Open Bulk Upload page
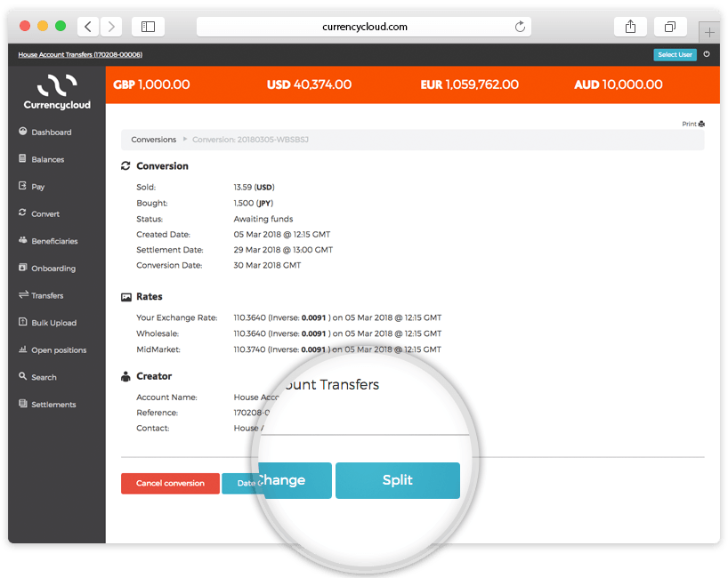Screen dimensions: 728x578 point(54,323)
